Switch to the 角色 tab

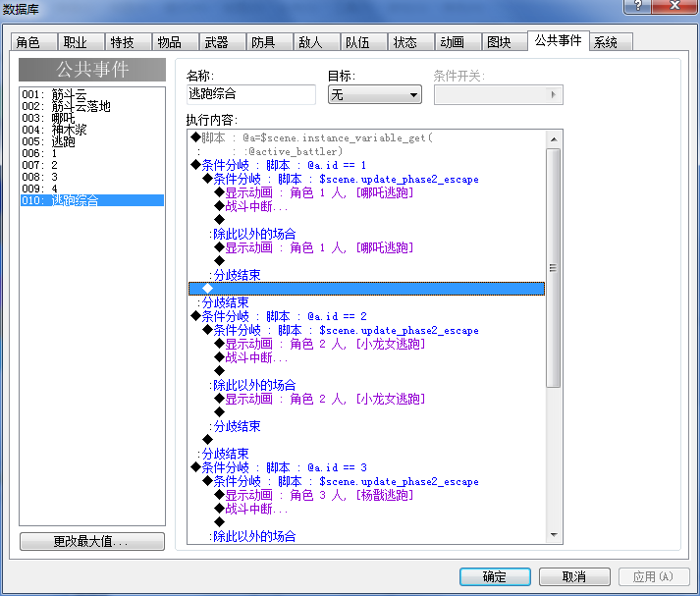coord(34,42)
